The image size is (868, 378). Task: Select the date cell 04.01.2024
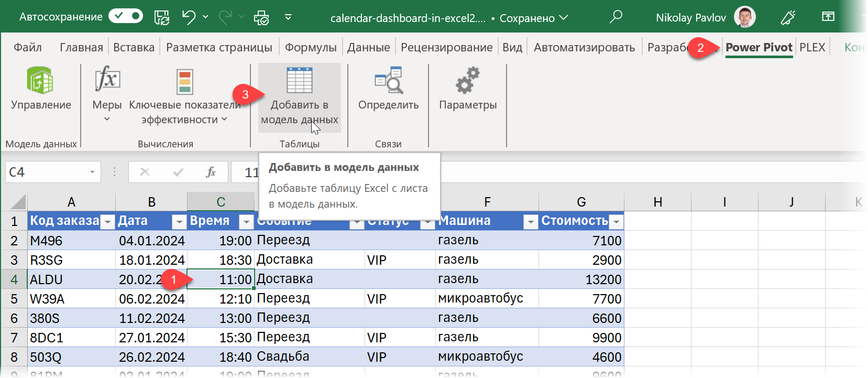pyautogui.click(x=151, y=241)
